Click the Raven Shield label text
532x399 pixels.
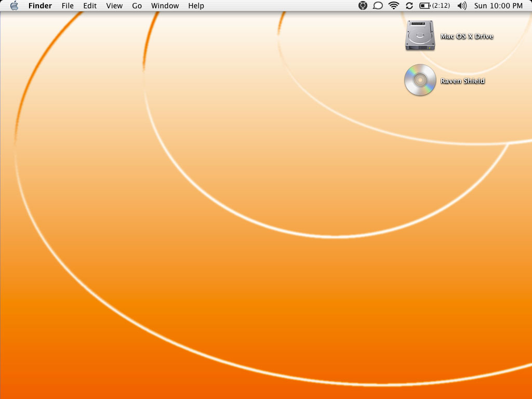coord(462,81)
